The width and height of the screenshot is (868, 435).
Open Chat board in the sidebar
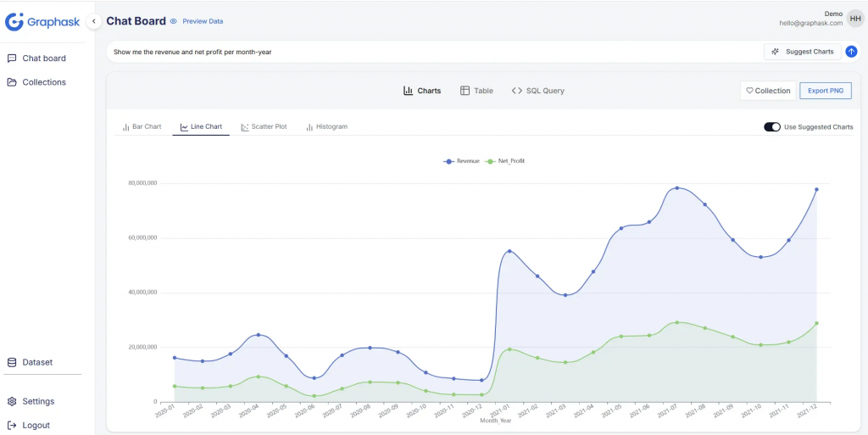(43, 59)
